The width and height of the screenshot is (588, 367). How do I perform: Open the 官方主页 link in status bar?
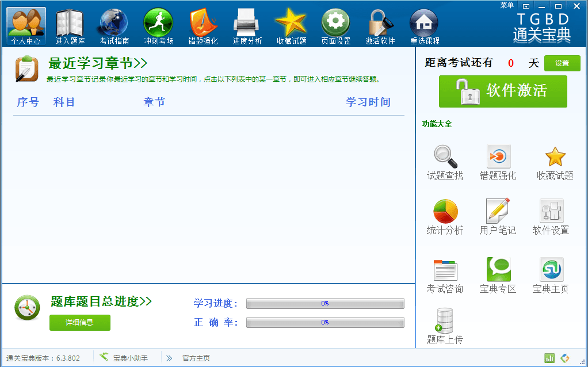(x=196, y=358)
